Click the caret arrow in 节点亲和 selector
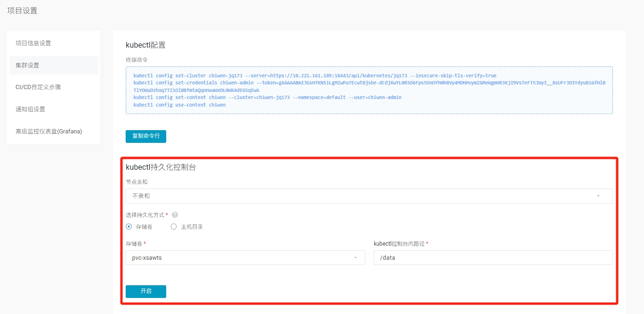Screen dimensions: 644x314 point(598,196)
